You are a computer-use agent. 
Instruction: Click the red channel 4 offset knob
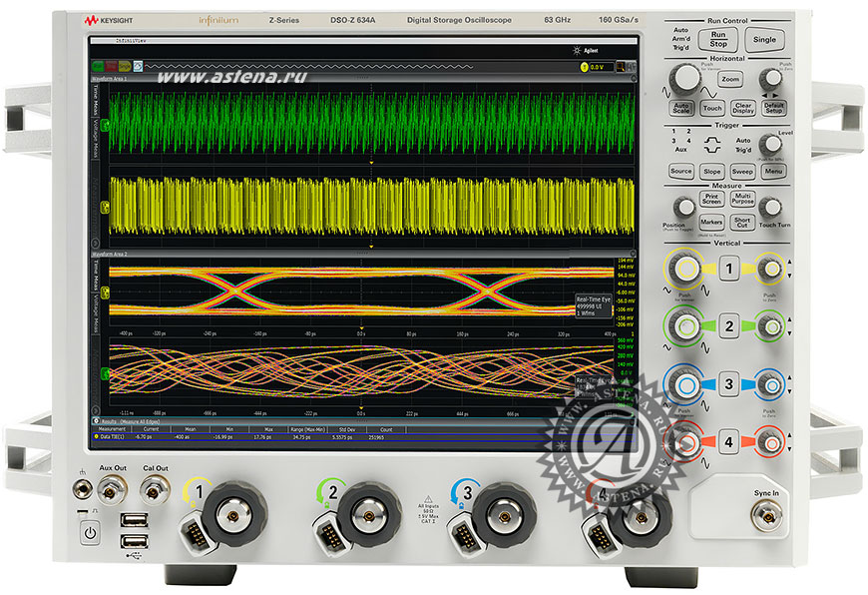770,442
